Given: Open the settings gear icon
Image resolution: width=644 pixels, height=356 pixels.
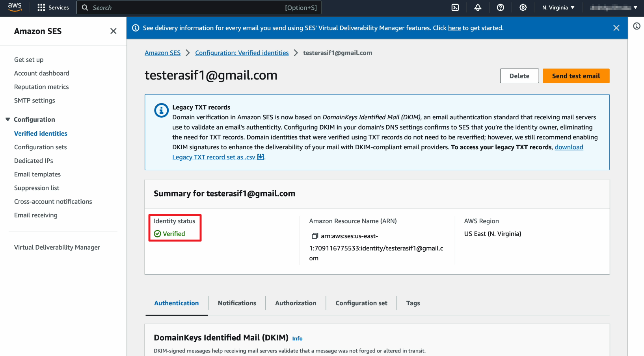Looking at the screenshot, I should (523, 7).
